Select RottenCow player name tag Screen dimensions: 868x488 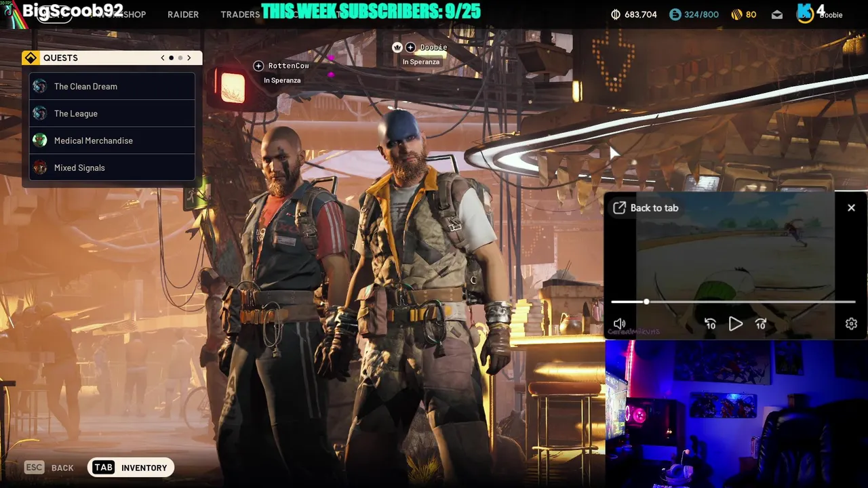(x=289, y=66)
